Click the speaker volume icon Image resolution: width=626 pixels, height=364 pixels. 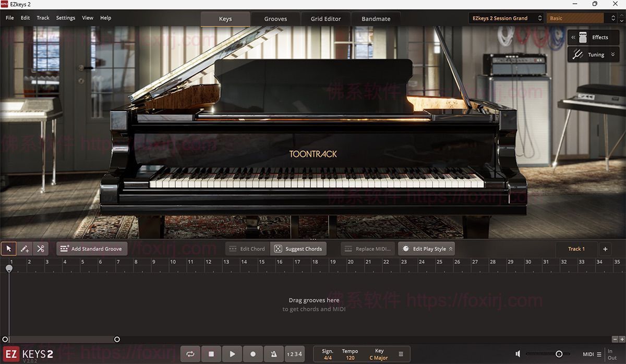tap(517, 354)
